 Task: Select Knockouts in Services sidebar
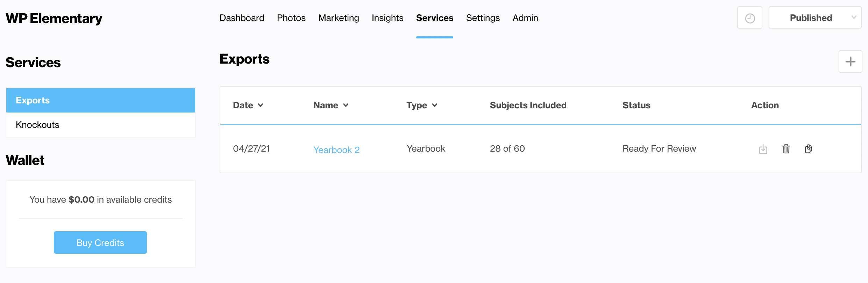coord(37,125)
